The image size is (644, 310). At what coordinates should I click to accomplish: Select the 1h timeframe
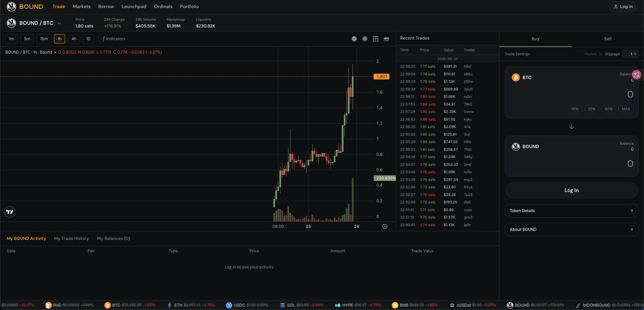point(60,39)
